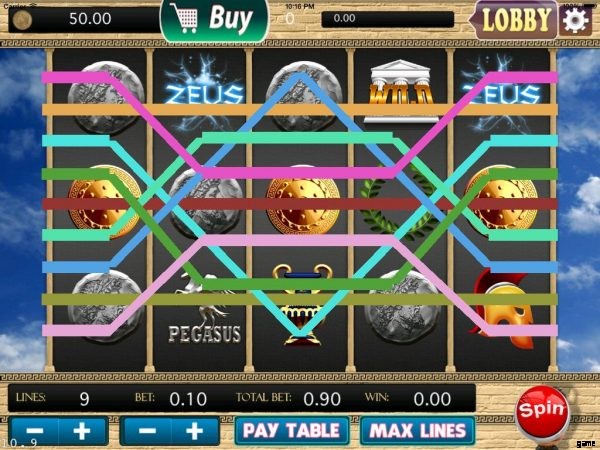Tap the red-crested Spartan helmet symbol
This screenshot has height=450, width=600.
[502, 308]
